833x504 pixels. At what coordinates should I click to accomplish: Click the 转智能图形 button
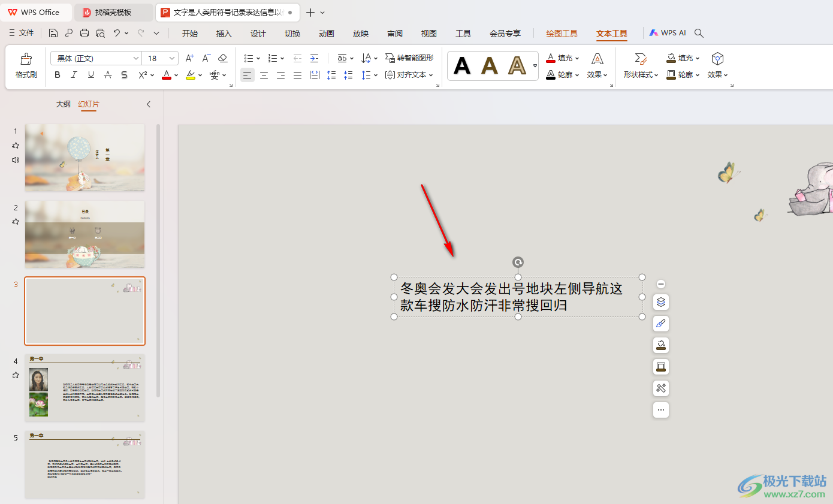pos(409,58)
